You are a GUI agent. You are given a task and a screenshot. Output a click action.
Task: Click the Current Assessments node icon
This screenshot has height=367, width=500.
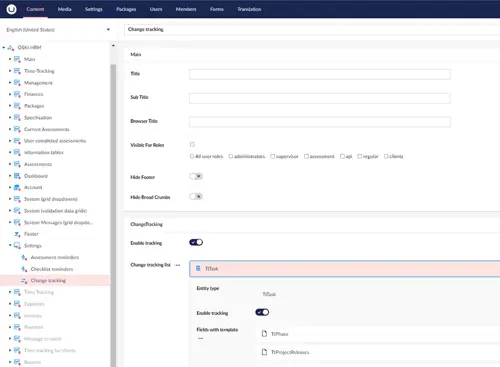tap(17, 129)
